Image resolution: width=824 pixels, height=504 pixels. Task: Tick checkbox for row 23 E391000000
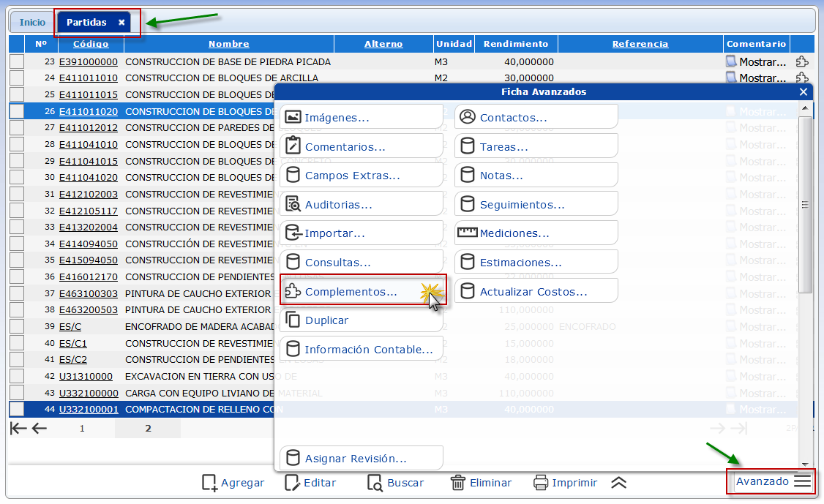pyautogui.click(x=17, y=61)
